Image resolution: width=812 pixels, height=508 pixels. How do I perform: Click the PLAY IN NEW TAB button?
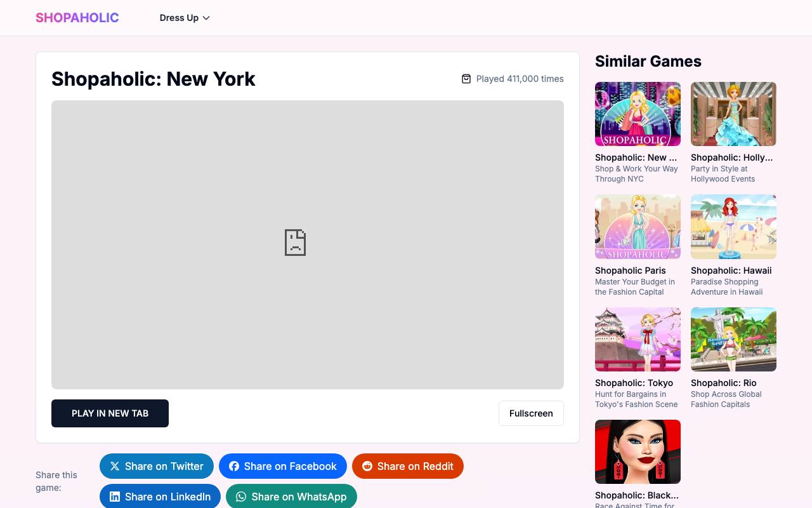(x=110, y=413)
